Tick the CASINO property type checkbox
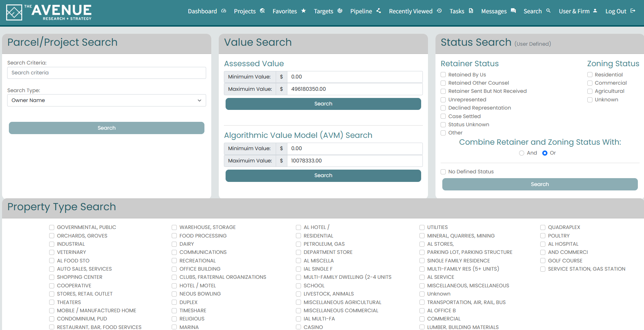The height and width of the screenshot is (330, 644). 298,327
